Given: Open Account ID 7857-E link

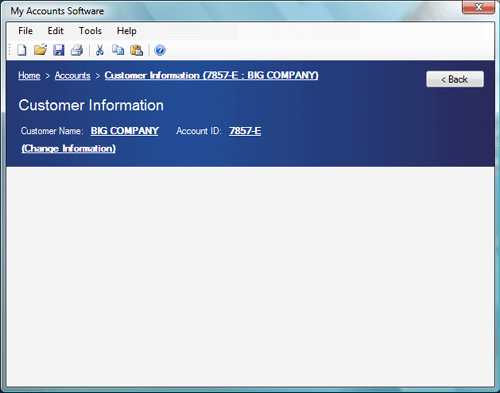Looking at the screenshot, I should pyautogui.click(x=245, y=131).
